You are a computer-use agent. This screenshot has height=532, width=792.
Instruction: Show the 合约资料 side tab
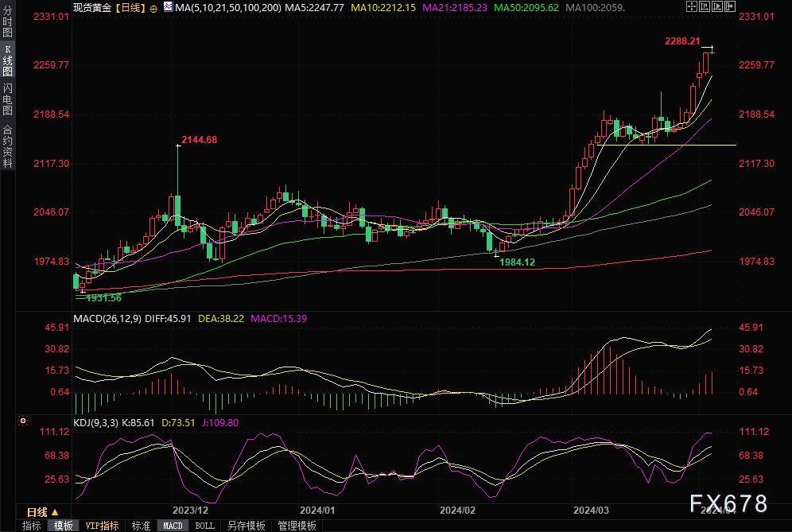(7, 146)
